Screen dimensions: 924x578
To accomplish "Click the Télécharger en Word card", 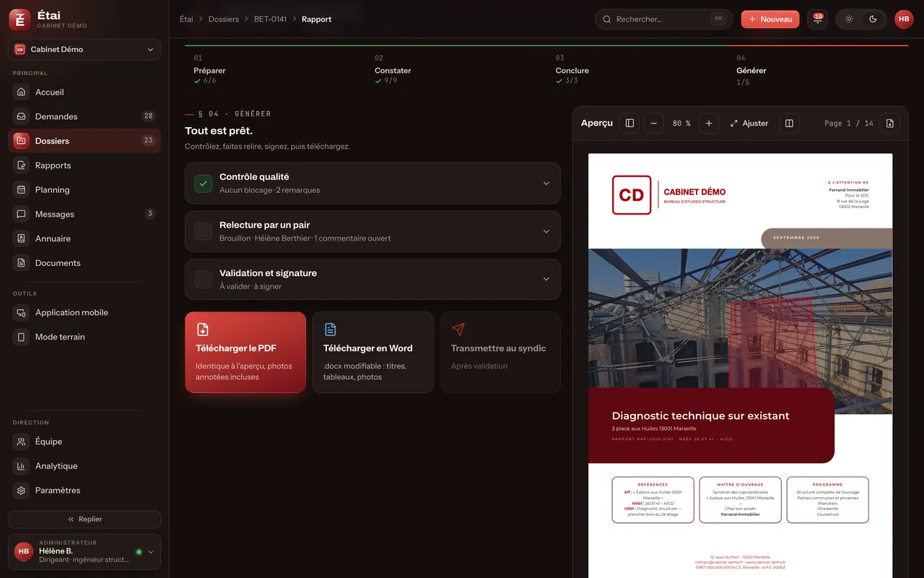I will click(373, 353).
